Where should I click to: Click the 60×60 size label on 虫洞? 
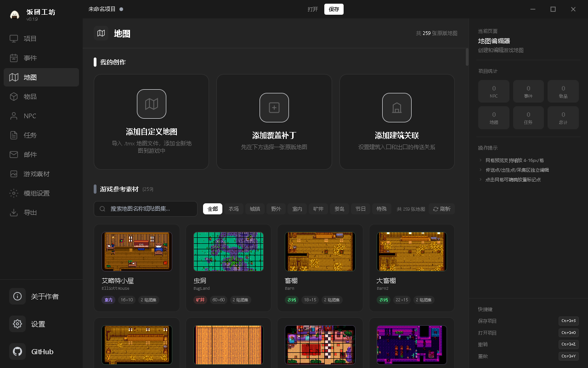(x=219, y=300)
